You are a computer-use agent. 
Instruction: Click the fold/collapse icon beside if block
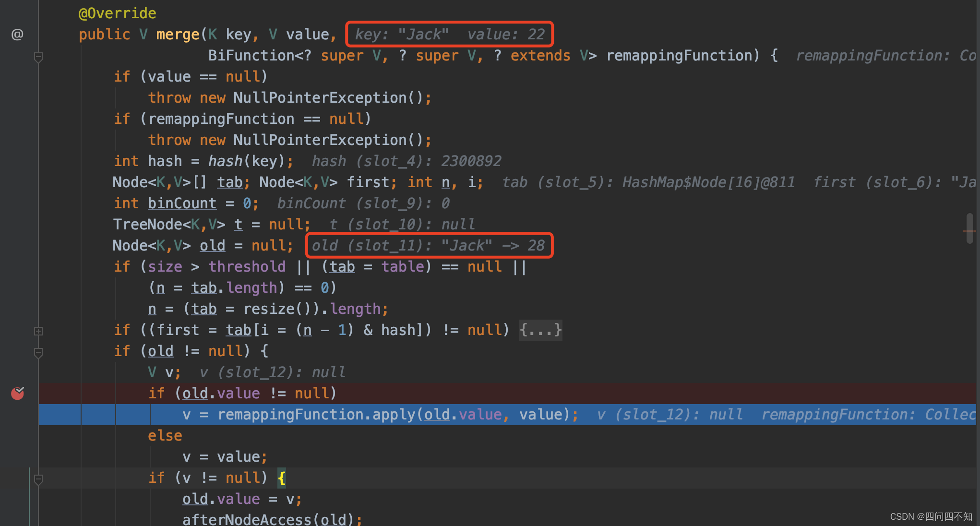[x=38, y=352]
